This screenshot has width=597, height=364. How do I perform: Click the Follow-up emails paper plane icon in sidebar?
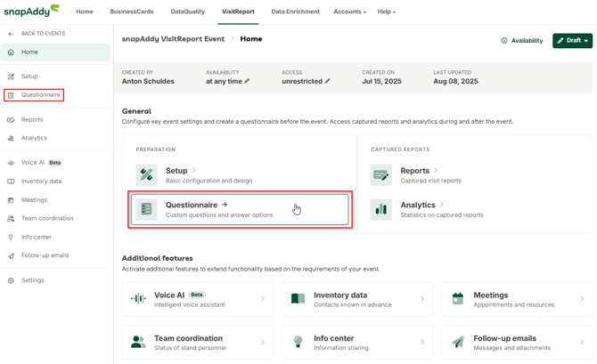tap(11, 255)
